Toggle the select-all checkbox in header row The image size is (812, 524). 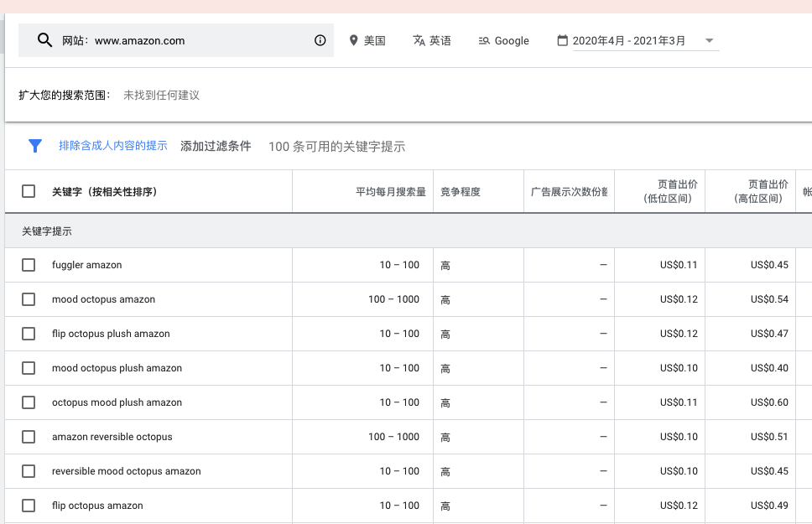[28, 190]
